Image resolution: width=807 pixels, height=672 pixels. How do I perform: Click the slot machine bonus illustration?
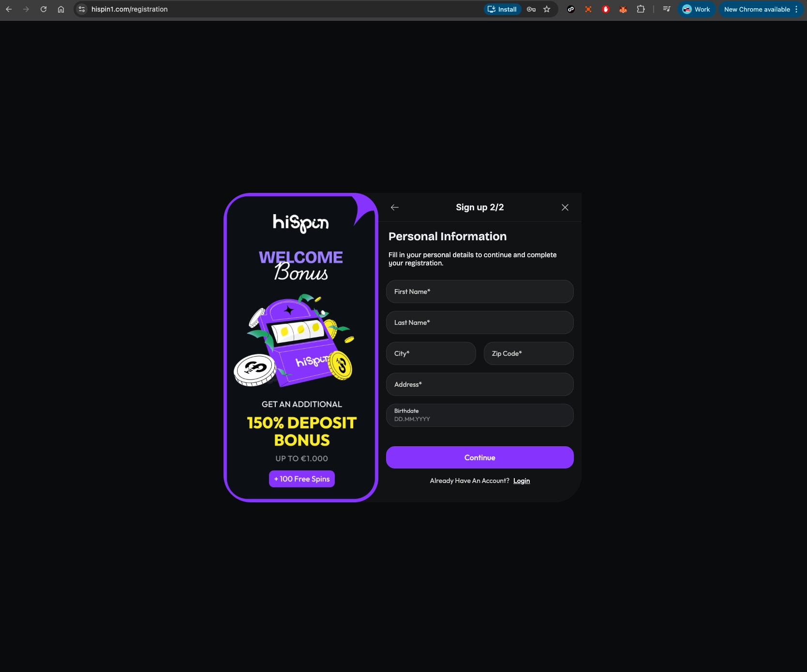[x=294, y=341]
